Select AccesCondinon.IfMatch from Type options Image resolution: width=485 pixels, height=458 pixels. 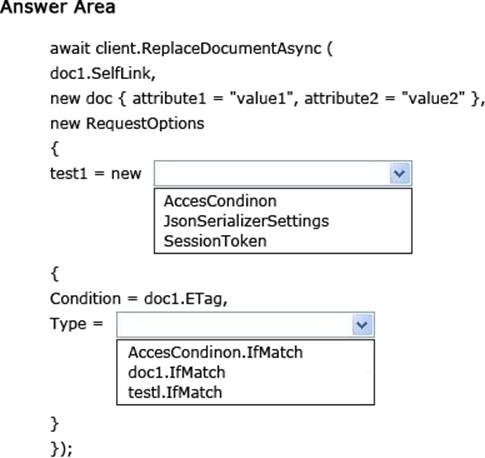pyautogui.click(x=215, y=352)
